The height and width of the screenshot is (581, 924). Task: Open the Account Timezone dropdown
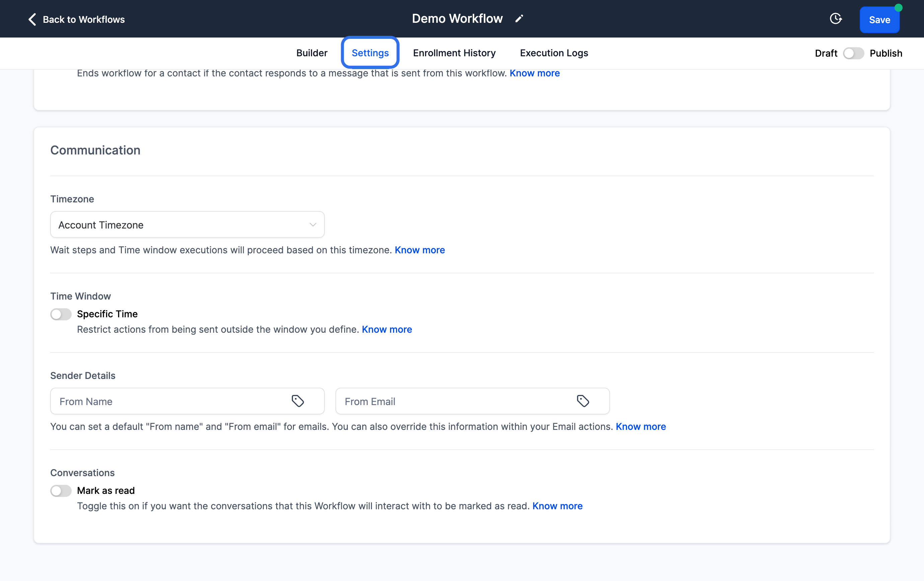187,224
